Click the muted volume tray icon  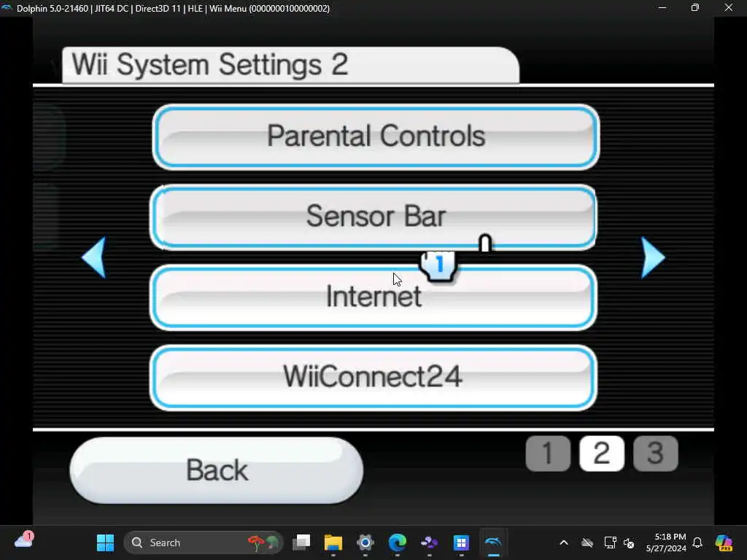629,542
